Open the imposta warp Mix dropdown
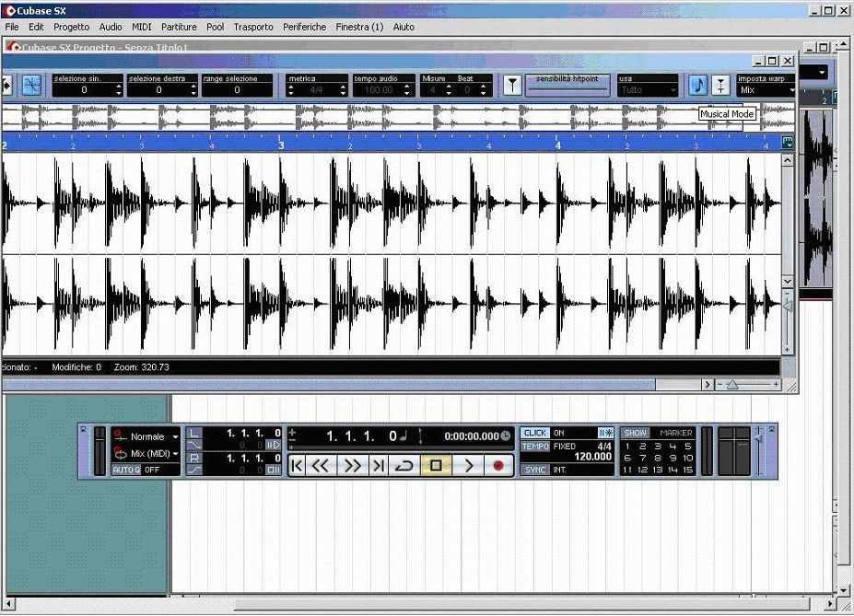854x616 pixels. pyautogui.click(x=766, y=90)
